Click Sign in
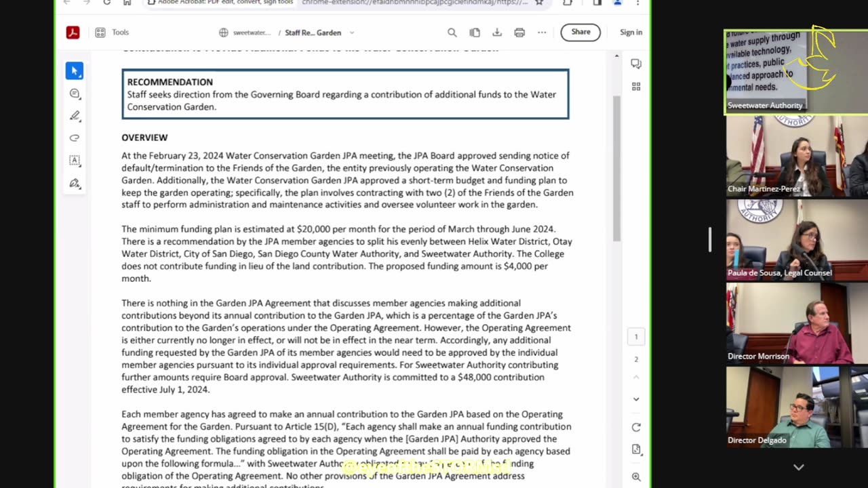The image size is (868, 488). coord(631,33)
